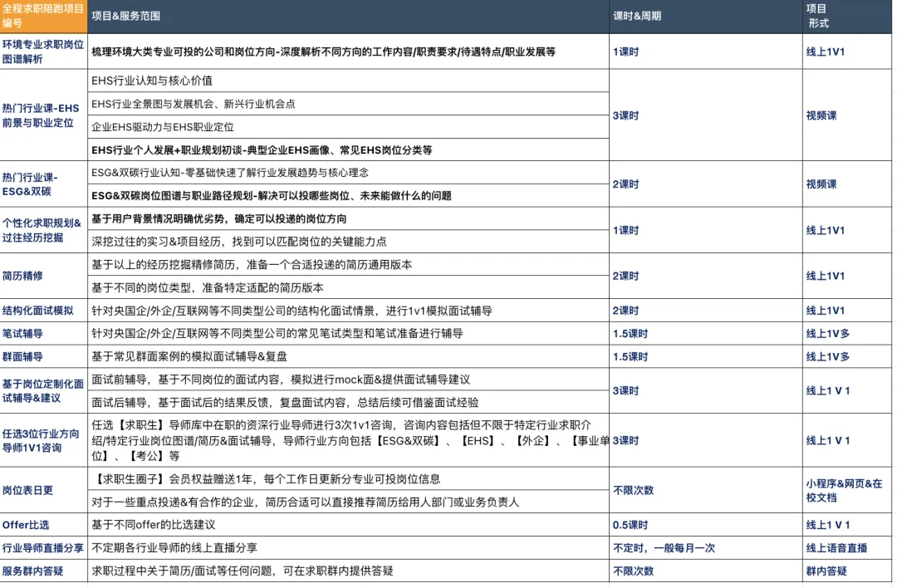This screenshot has height=588, width=897.
Task: Click 结构化面试情景 1v1模拟面试辅导 description
Action: tap(348, 311)
